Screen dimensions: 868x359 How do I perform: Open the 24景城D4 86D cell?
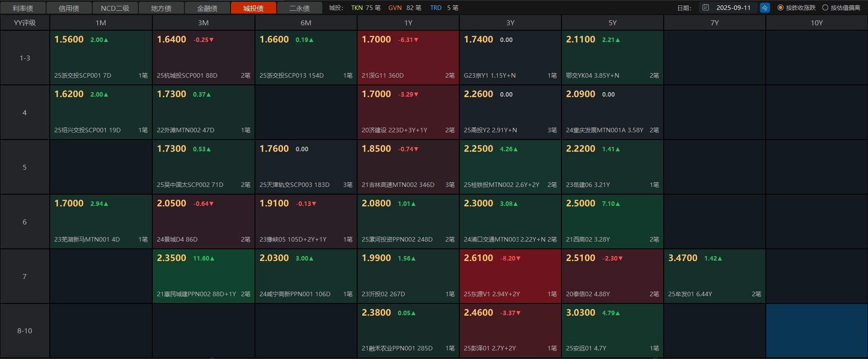(x=203, y=222)
